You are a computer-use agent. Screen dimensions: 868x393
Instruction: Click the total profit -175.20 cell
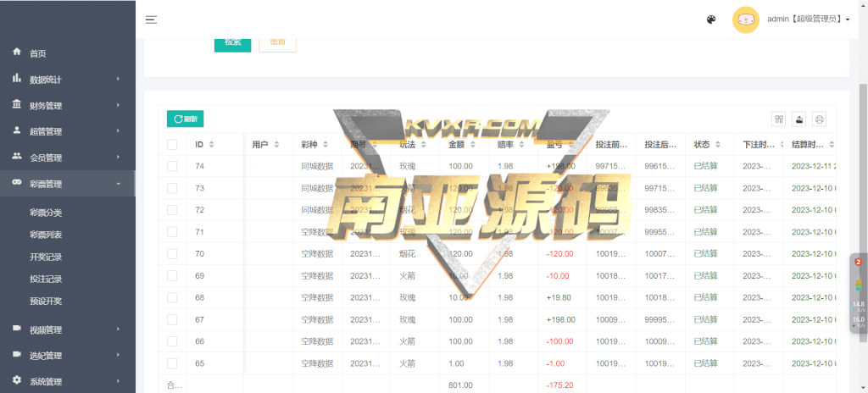pos(563,385)
